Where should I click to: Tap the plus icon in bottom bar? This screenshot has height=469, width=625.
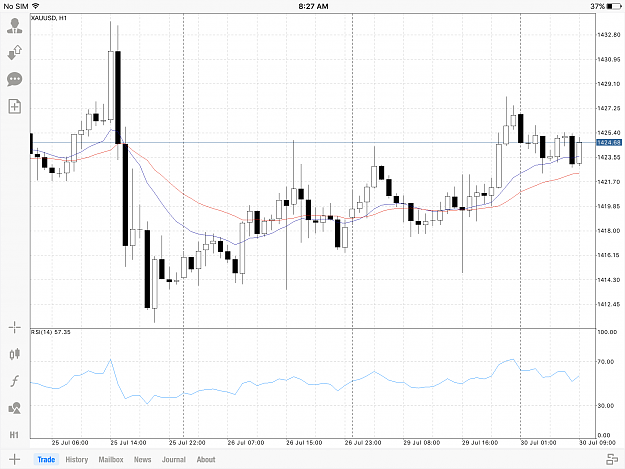coord(14,459)
